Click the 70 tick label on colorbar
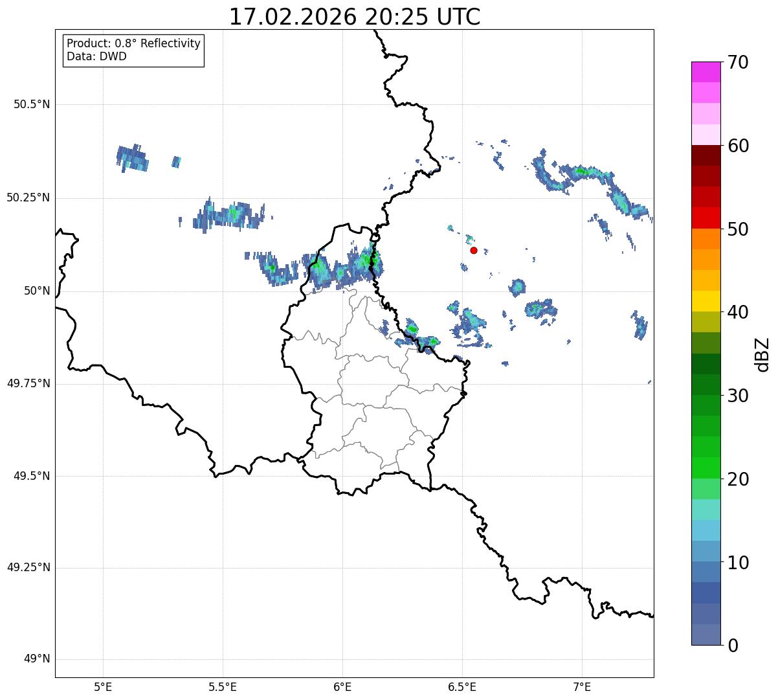Viewport: 778px width, 700px height. click(738, 63)
